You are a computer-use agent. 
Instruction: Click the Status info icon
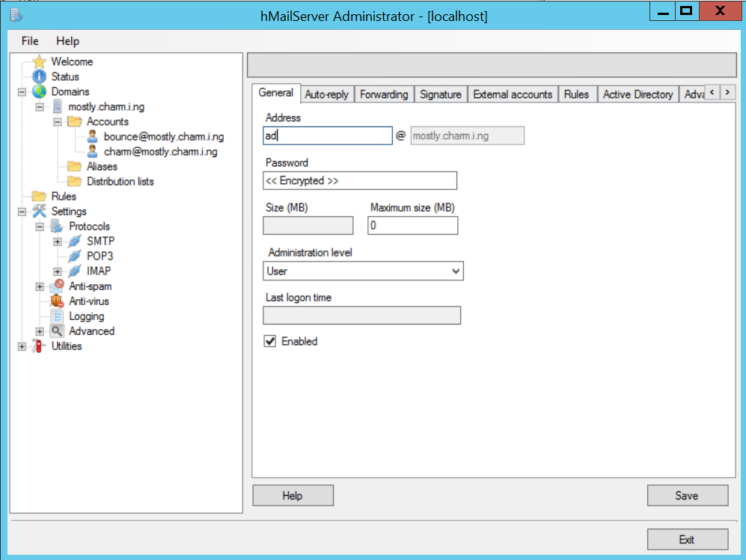[x=39, y=76]
